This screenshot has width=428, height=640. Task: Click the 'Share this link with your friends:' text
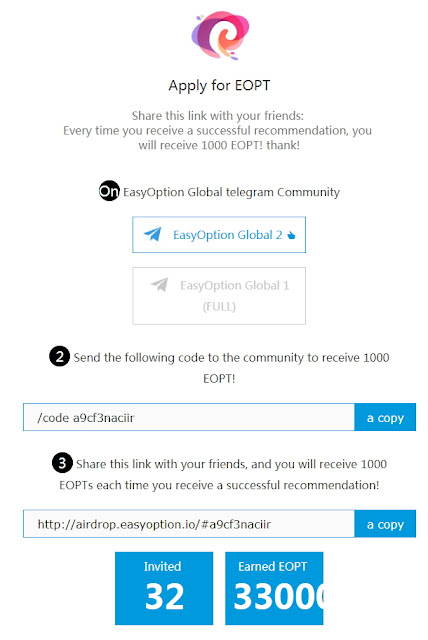218,116
